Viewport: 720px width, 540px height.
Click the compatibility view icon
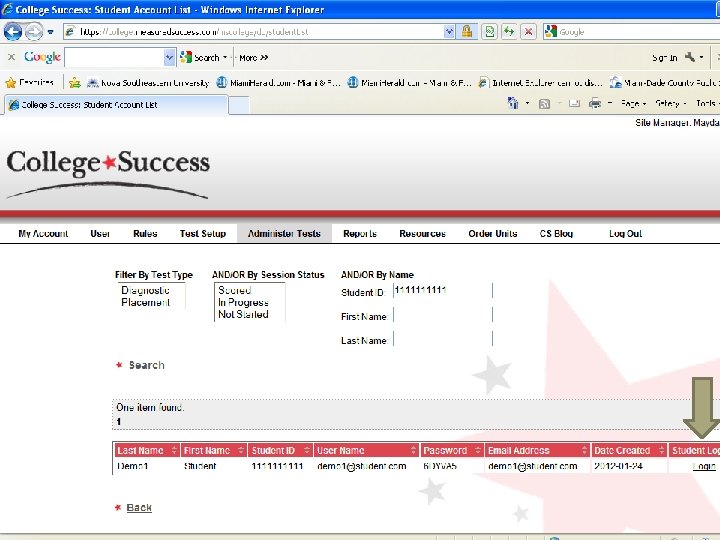tap(489, 32)
